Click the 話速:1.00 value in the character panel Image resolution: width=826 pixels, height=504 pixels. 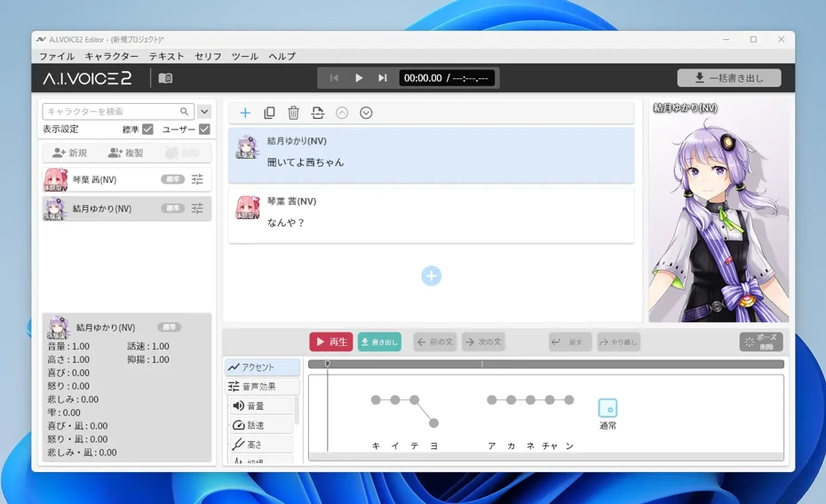[148, 346]
